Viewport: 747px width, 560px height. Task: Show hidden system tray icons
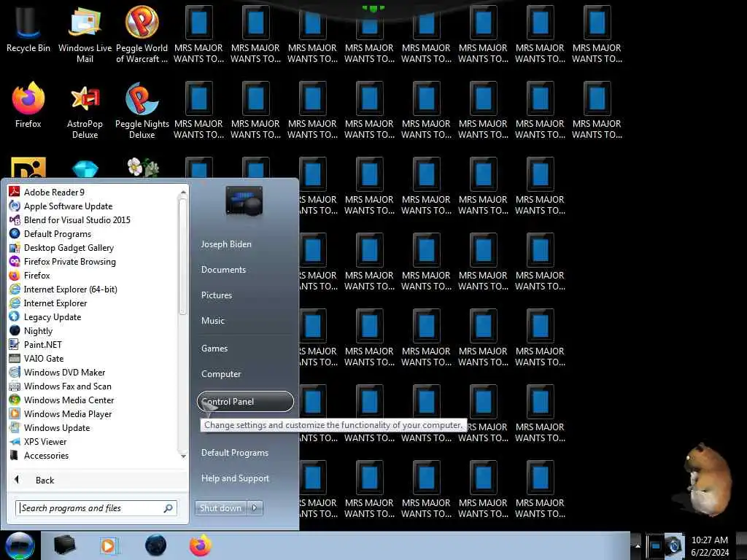point(638,546)
